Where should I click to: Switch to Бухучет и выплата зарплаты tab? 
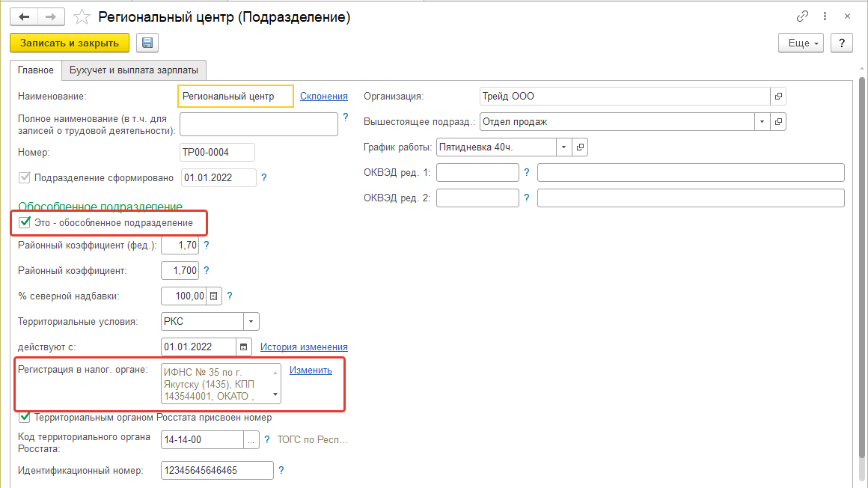click(x=134, y=70)
